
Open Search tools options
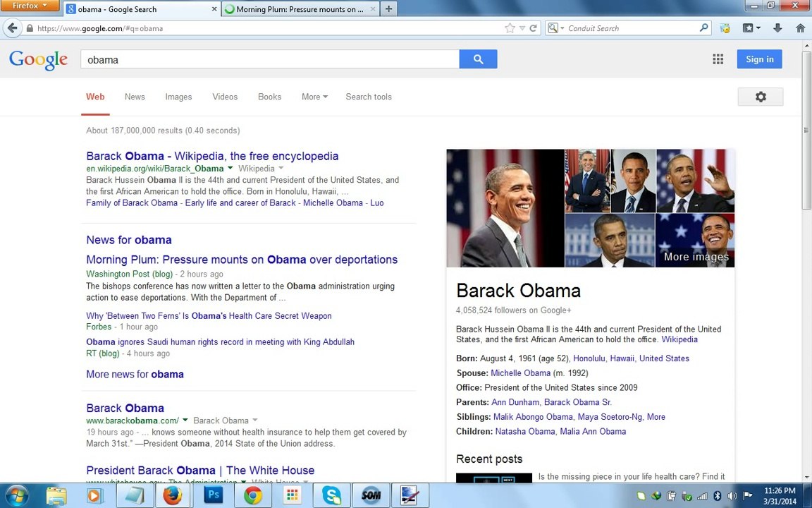pos(369,97)
